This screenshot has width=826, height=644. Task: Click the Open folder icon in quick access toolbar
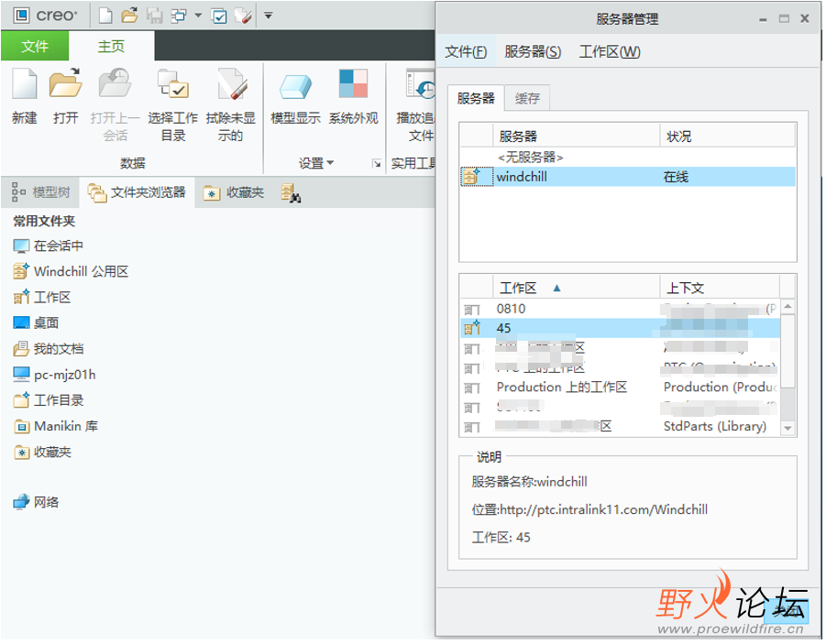(x=129, y=16)
